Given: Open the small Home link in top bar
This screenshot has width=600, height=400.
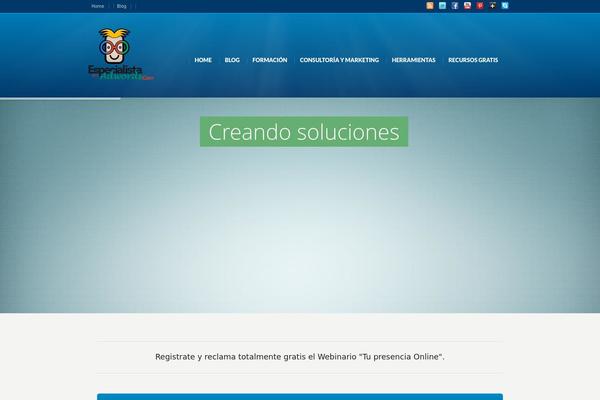Looking at the screenshot, I should (x=97, y=6).
